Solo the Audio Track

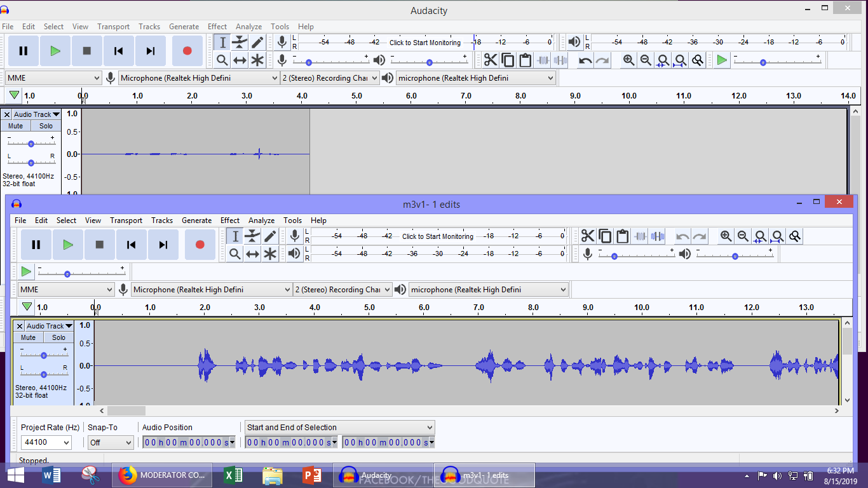point(45,126)
